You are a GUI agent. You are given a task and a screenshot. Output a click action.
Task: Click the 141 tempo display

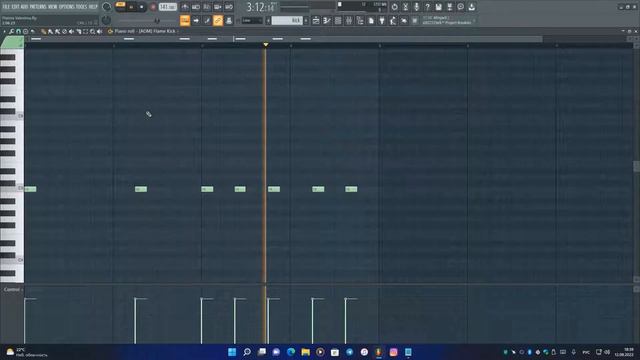pyautogui.click(x=168, y=7)
